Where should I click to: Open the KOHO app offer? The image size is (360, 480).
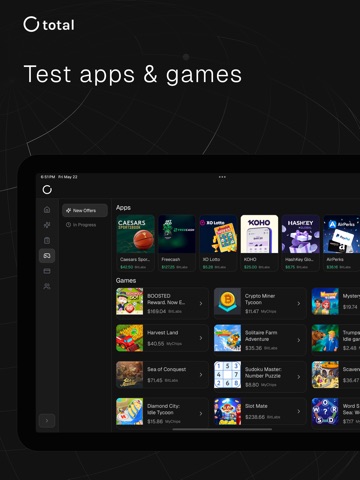tap(259, 243)
